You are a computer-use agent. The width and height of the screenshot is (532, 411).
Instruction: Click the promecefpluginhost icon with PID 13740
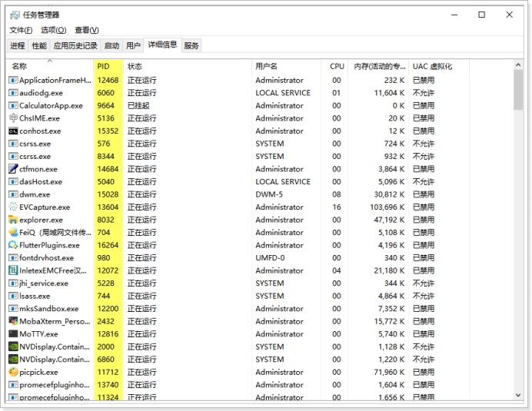pyautogui.click(x=13, y=385)
